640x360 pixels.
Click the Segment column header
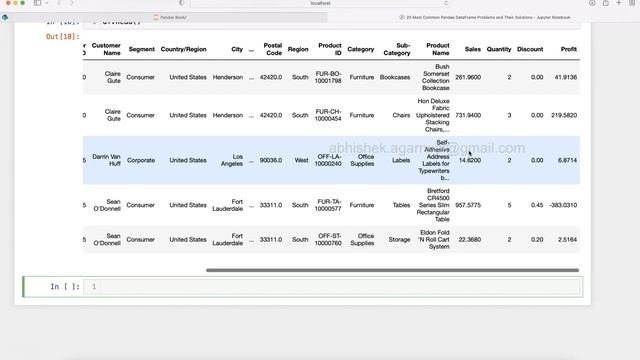point(142,49)
